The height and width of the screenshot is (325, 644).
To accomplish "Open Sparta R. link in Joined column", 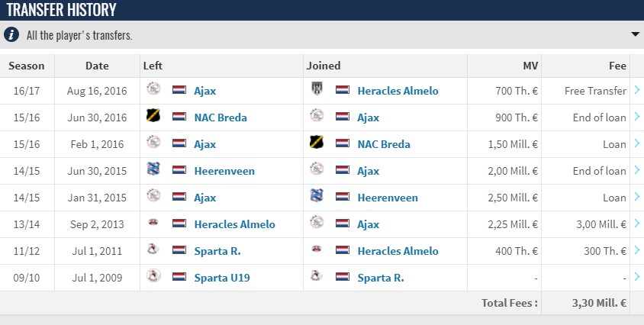I will [x=380, y=278].
